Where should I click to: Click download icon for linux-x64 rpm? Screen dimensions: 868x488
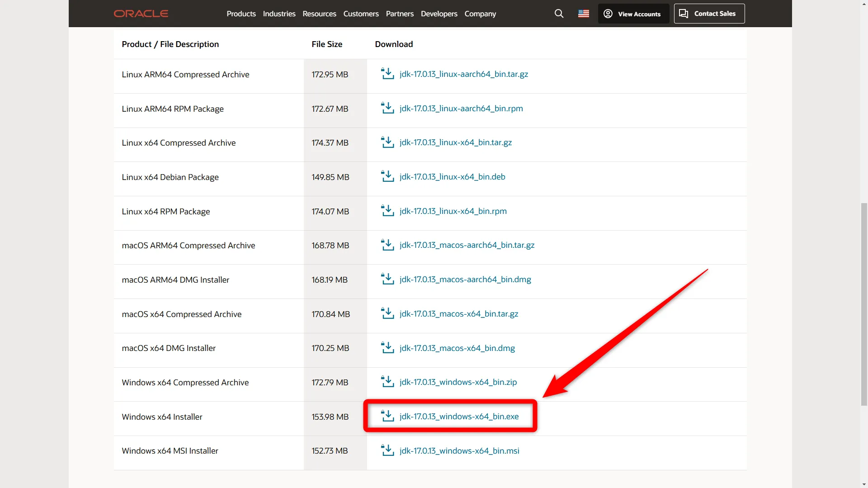click(x=387, y=211)
